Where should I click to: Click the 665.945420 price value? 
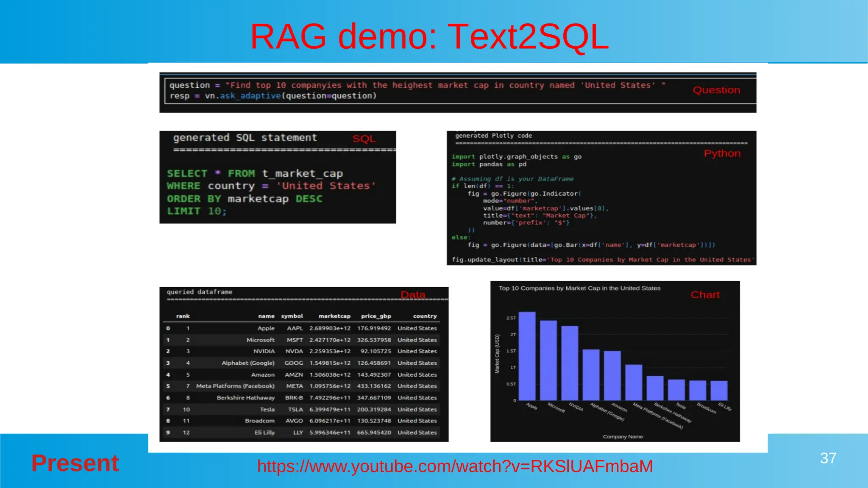coord(374,433)
